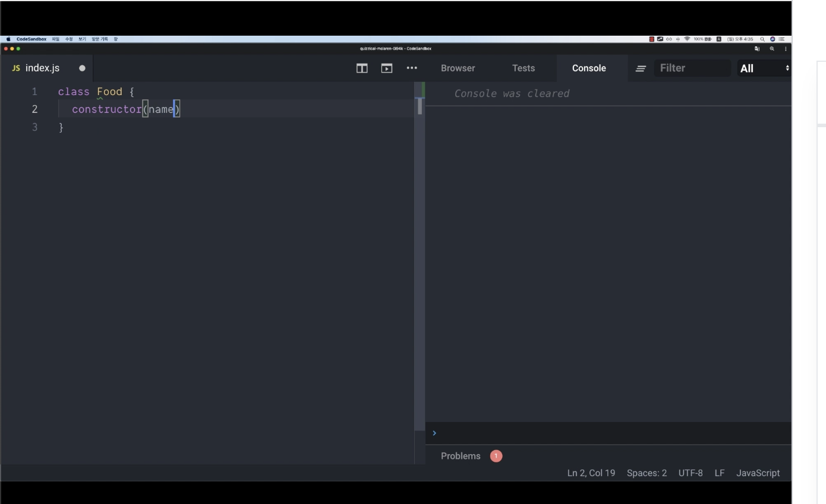The image size is (826, 504).
Task: Click the 'name' parameter in line 2
Action: [161, 109]
